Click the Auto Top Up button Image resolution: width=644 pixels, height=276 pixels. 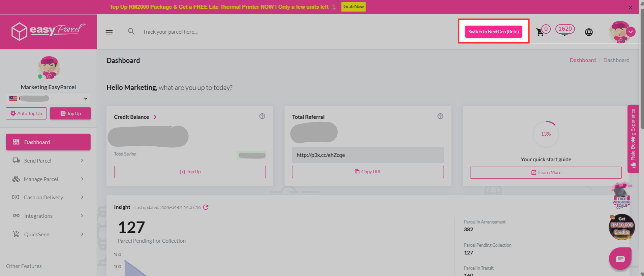coord(26,113)
